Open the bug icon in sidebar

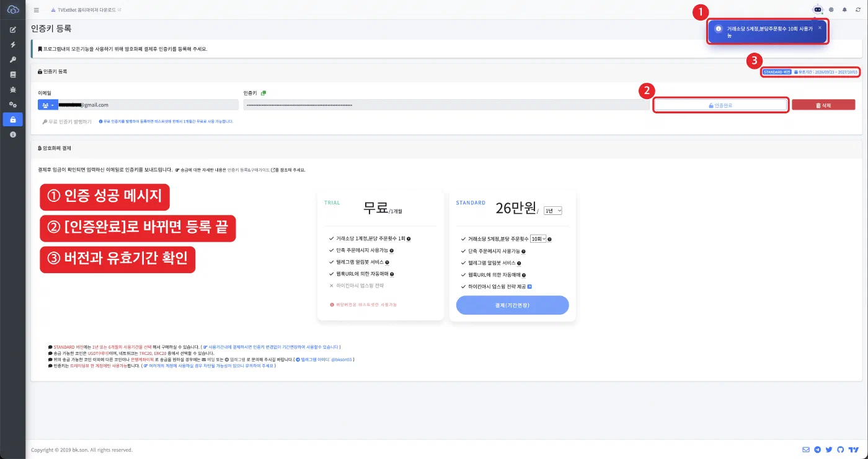tap(13, 90)
